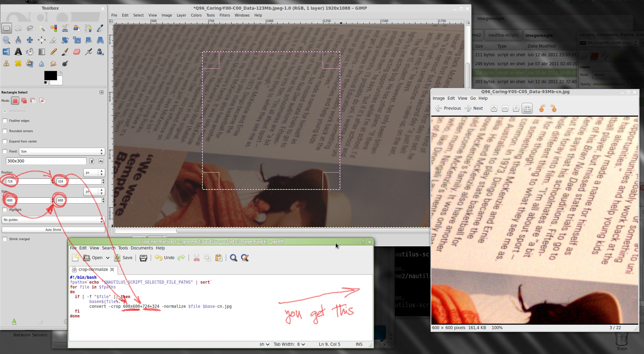This screenshot has height=354, width=644.
Task: Select the Fuzzy Select (magic wand) tool
Action: [x=42, y=28]
